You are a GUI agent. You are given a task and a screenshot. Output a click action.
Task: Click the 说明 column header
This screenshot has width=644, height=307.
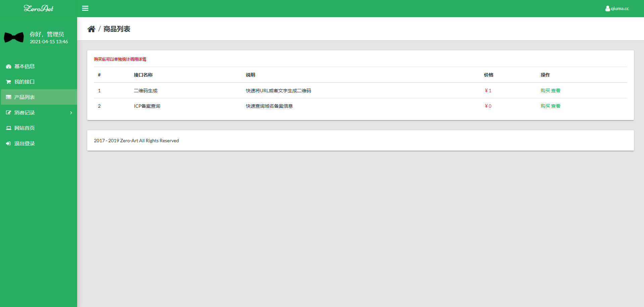[251, 75]
